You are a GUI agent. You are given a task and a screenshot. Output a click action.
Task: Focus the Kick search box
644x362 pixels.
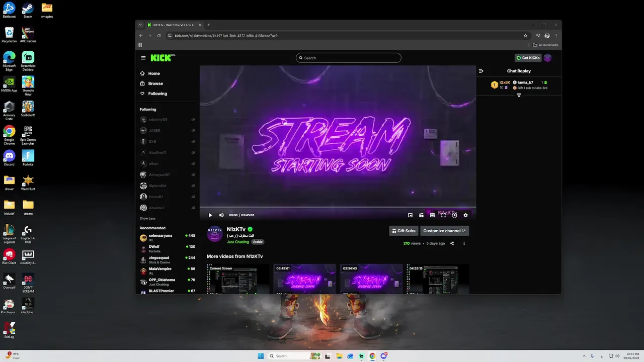tap(349, 58)
